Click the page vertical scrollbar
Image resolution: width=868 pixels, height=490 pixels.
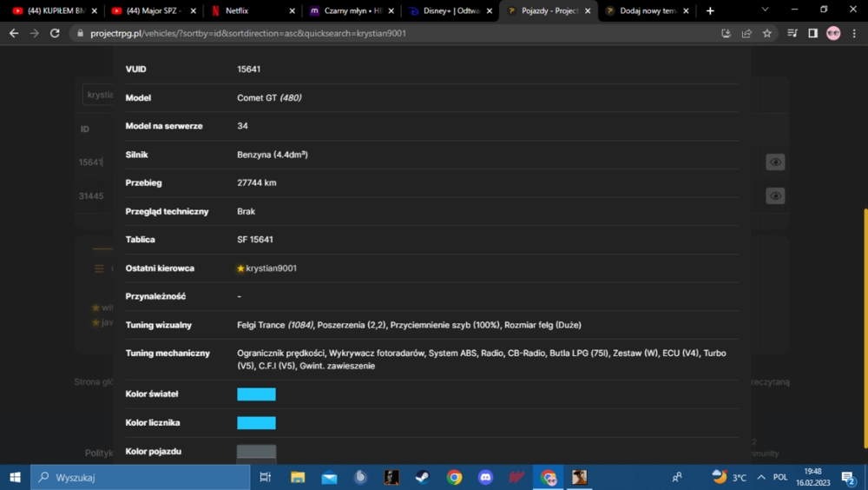865,328
